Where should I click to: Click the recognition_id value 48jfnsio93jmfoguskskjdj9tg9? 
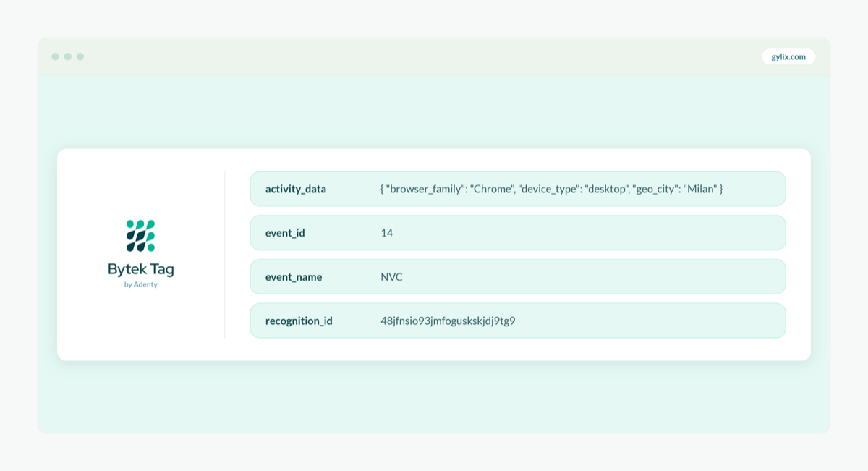click(448, 321)
